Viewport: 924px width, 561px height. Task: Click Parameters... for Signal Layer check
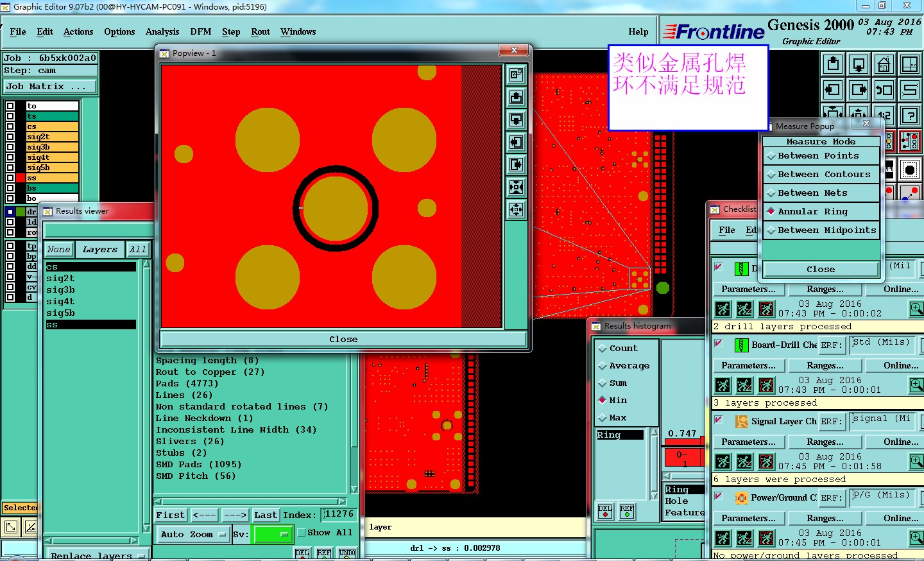pyautogui.click(x=748, y=442)
